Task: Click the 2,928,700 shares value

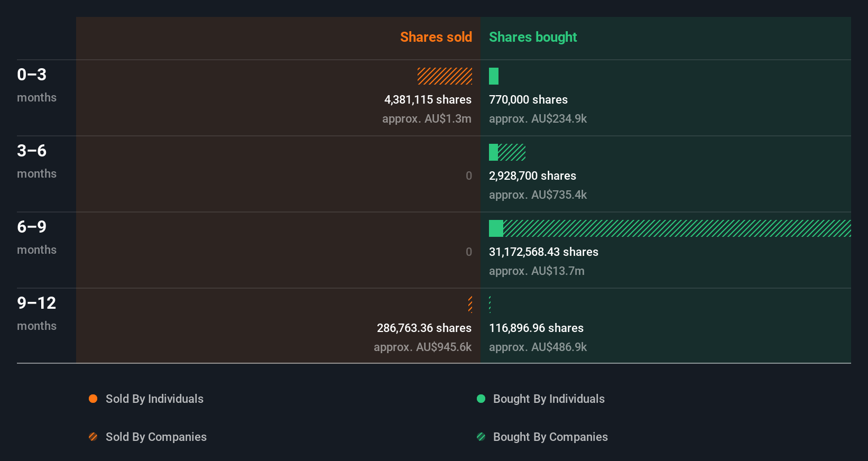Action: click(532, 176)
